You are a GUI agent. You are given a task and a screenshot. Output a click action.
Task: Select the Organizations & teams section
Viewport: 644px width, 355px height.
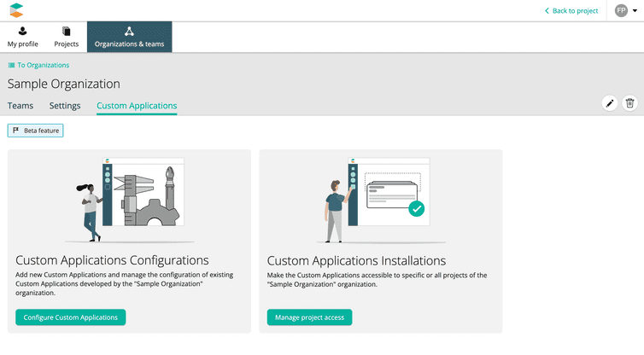click(129, 37)
